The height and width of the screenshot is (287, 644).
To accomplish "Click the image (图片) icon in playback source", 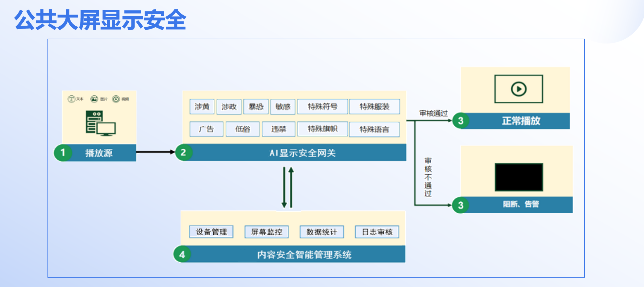I will (94, 99).
